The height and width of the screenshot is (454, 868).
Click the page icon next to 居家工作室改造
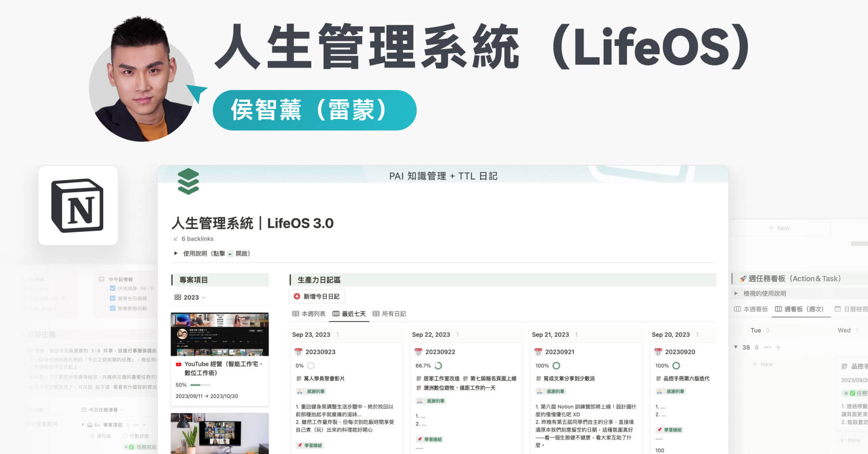(419, 379)
